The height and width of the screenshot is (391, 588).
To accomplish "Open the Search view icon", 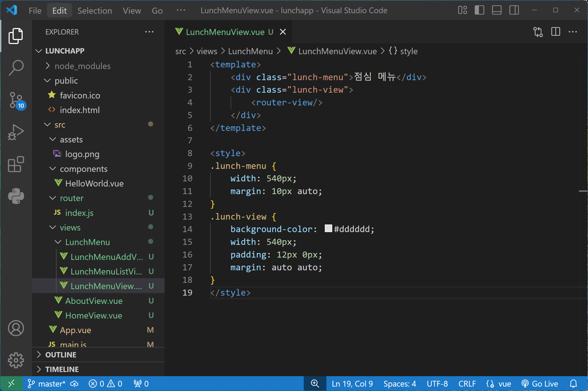I will click(16, 68).
